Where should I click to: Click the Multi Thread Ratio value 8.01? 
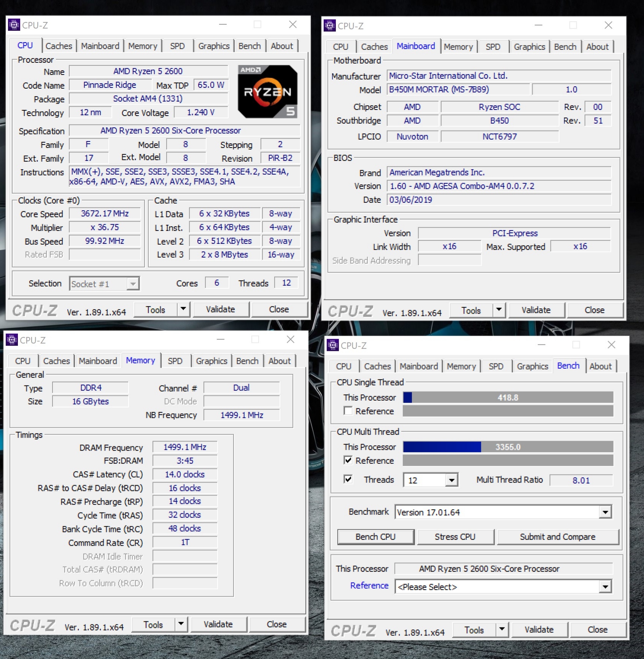581,480
